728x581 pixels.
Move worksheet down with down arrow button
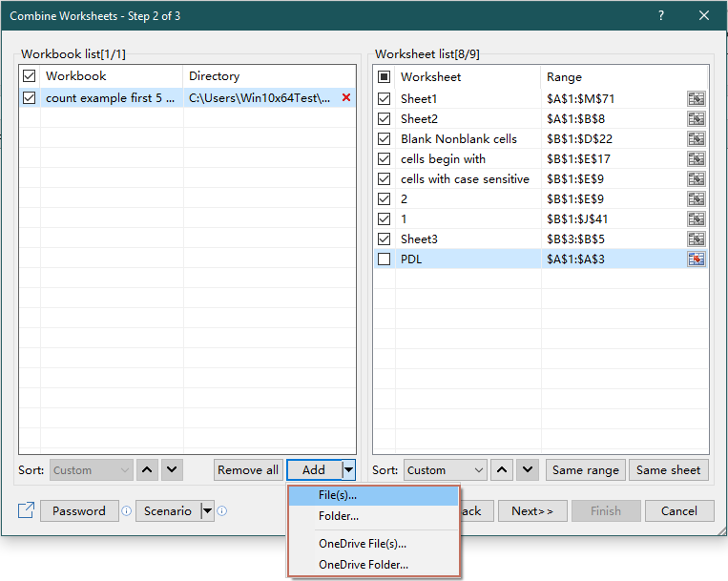click(528, 469)
